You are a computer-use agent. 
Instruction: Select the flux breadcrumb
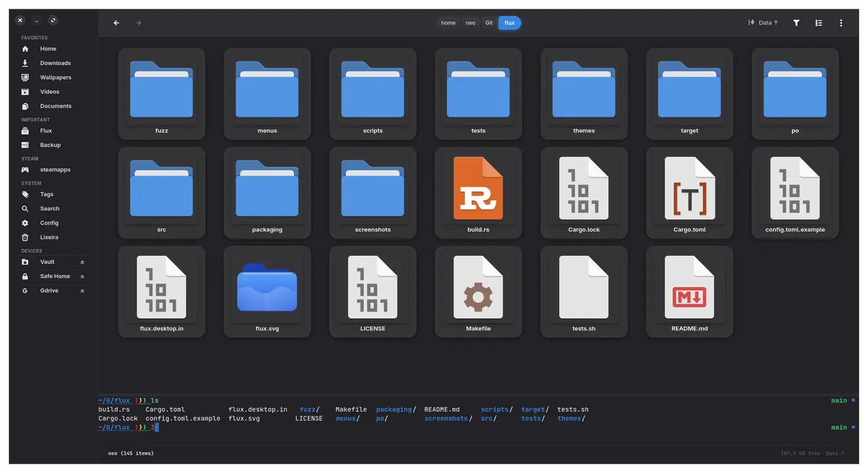click(x=509, y=23)
